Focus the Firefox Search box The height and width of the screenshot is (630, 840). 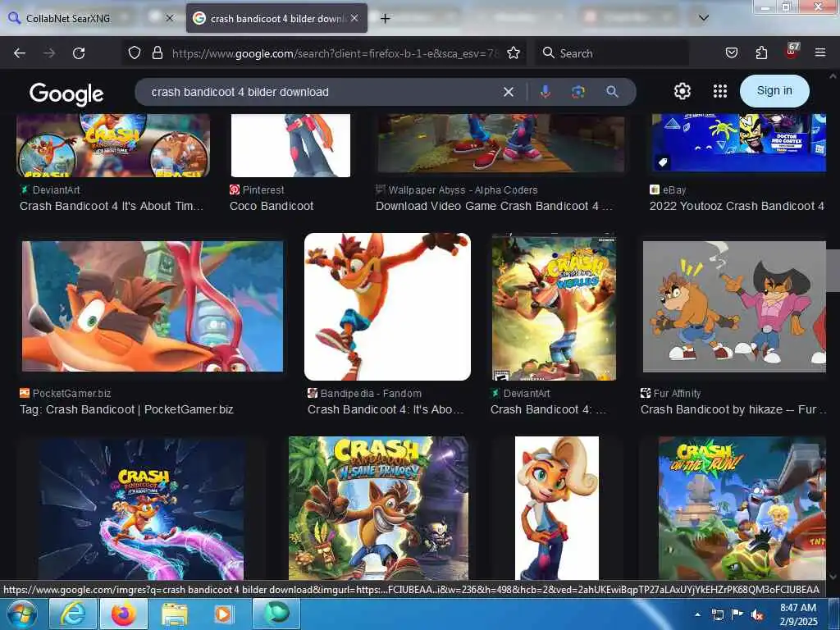[612, 53]
